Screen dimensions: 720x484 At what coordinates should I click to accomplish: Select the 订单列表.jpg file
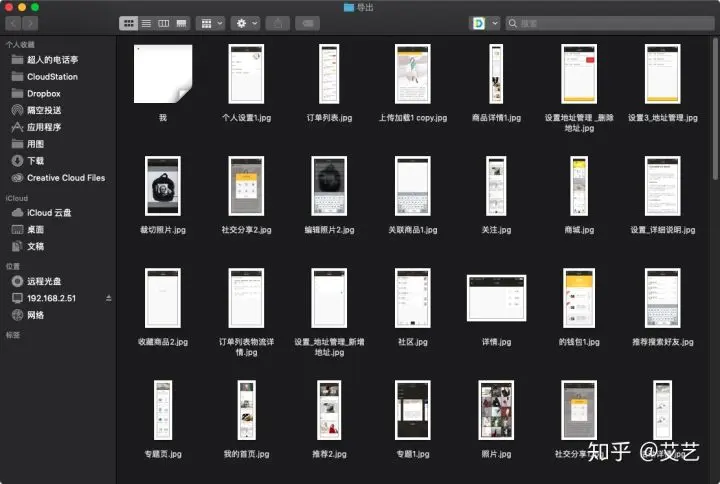coord(329,74)
